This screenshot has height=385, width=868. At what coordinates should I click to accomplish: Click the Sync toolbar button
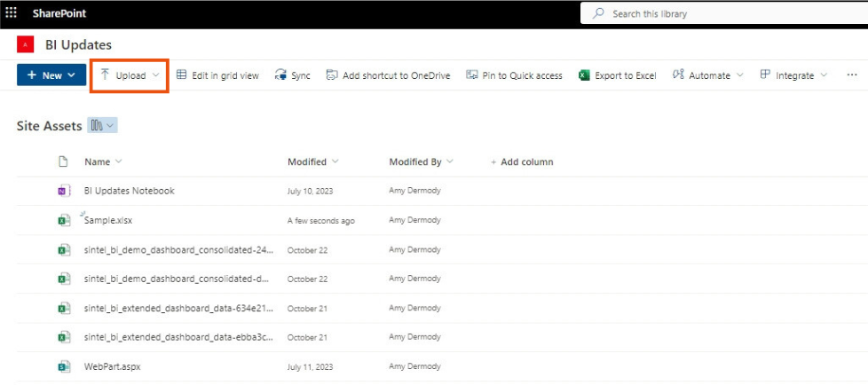coord(293,75)
